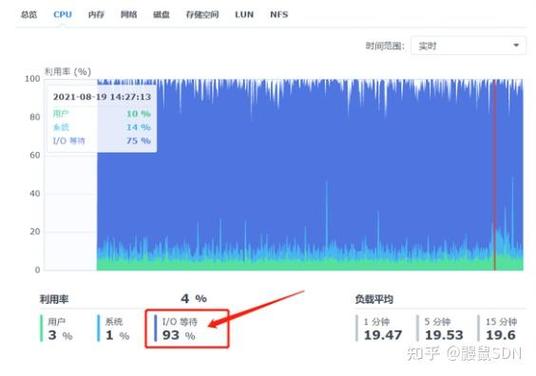The image size is (536, 376).
Task: Click the 40 label on the y-axis
Action: [35, 193]
